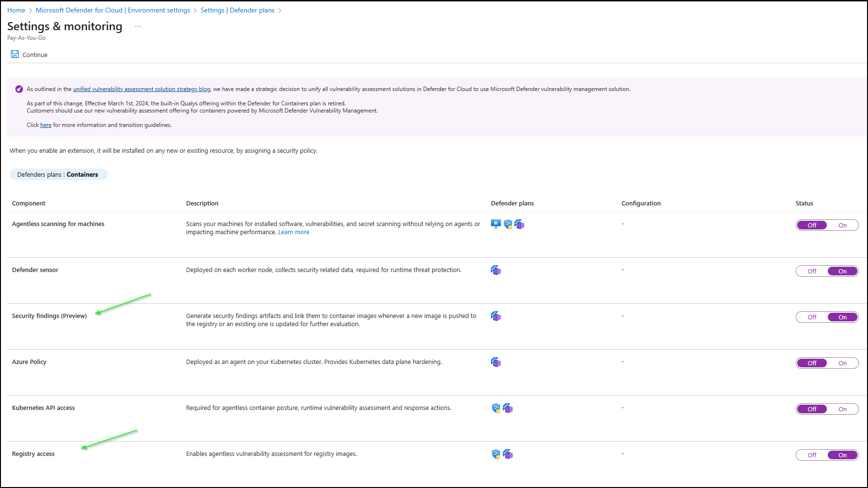Turn On the Azure Policy component
868x488 pixels.
[x=843, y=363]
